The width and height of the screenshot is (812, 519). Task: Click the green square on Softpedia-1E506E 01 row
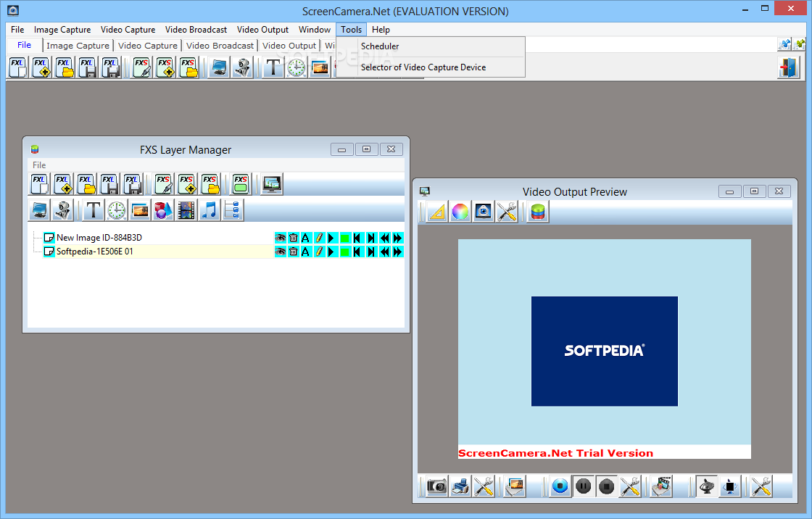[x=345, y=252]
